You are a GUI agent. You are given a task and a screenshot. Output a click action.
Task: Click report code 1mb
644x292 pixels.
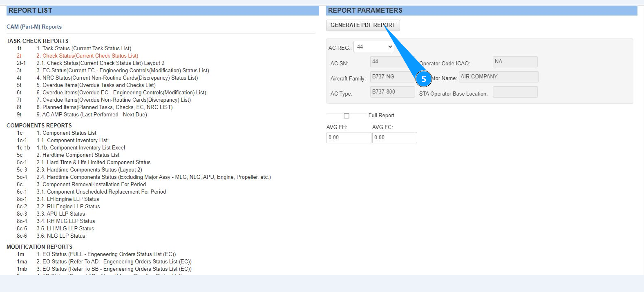pos(22,269)
